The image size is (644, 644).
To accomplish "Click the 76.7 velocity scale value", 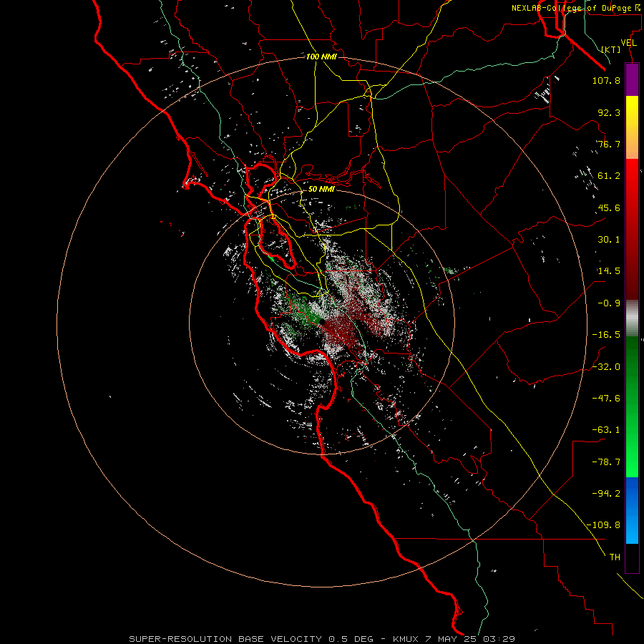I will point(609,144).
